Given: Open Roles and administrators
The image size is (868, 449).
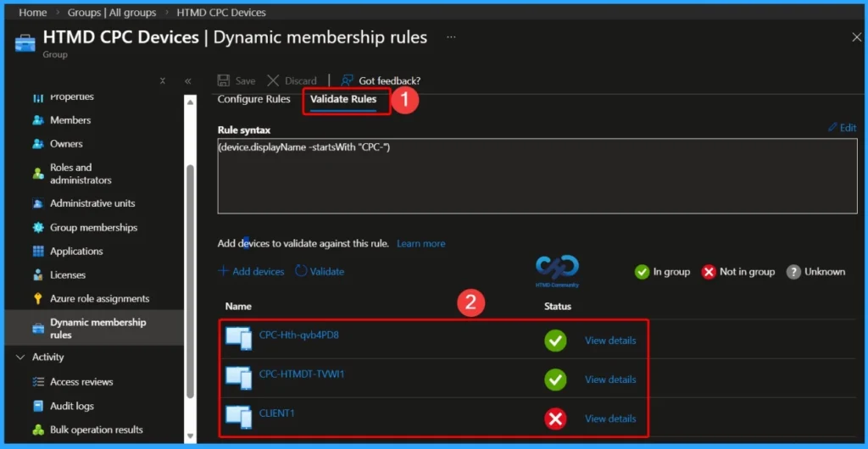Looking at the screenshot, I should point(81,174).
